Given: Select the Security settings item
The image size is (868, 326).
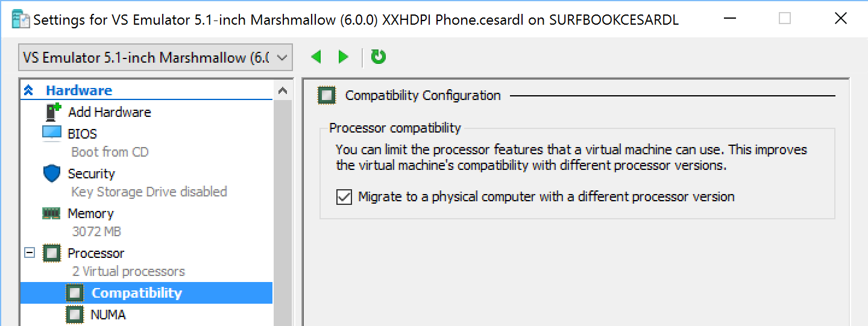Looking at the screenshot, I should 91,174.
